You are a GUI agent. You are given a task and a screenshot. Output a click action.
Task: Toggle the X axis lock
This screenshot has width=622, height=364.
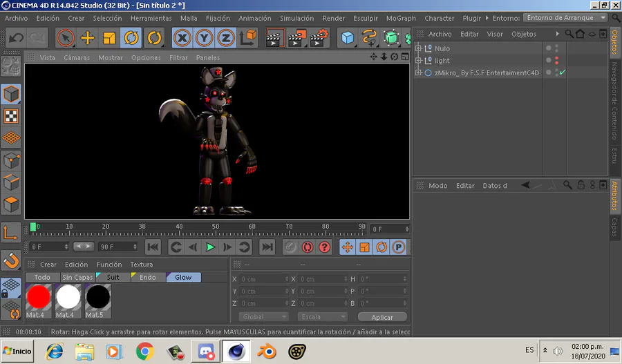pyautogui.click(x=182, y=38)
